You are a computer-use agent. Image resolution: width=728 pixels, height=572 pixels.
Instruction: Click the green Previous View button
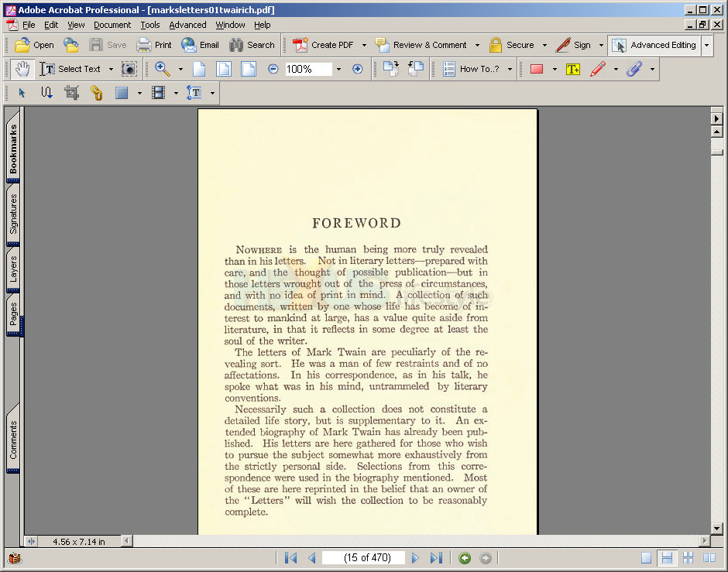464,557
